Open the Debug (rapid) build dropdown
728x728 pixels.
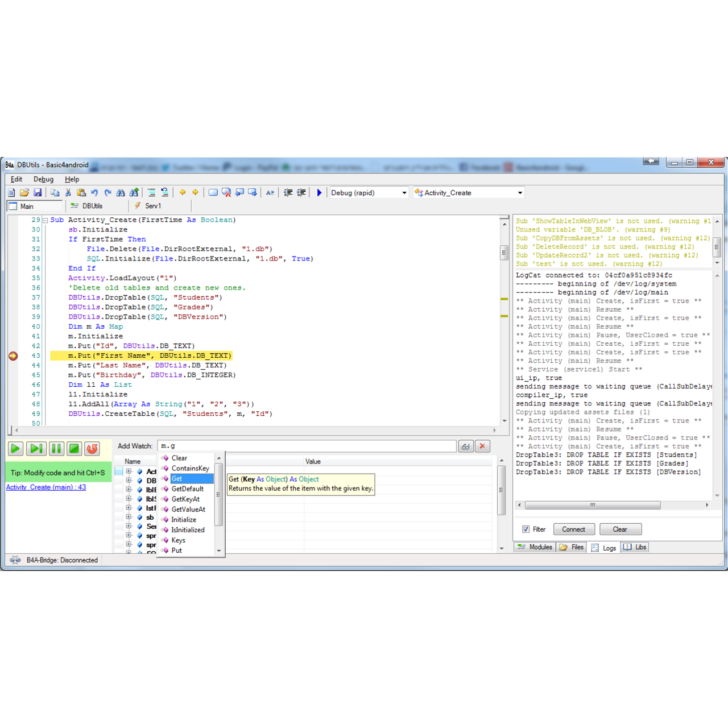click(404, 193)
